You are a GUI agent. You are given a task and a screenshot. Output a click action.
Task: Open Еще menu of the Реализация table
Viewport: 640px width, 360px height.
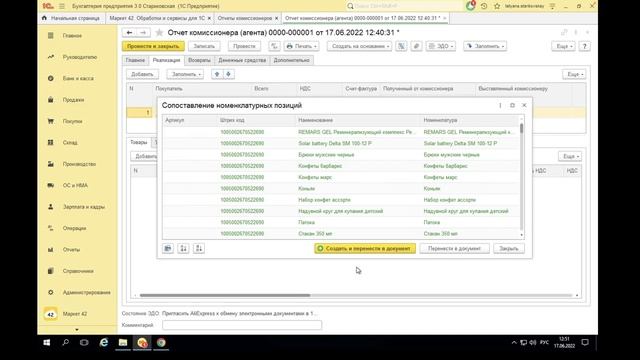coord(575,74)
